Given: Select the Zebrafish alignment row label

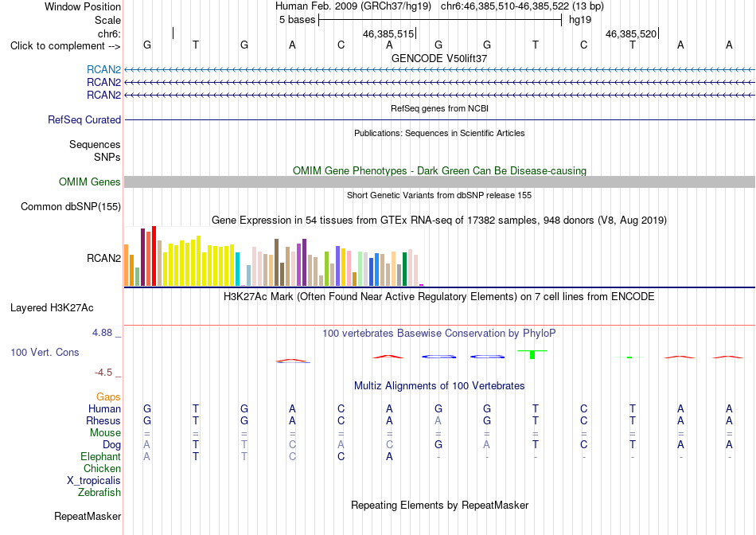Looking at the screenshot, I should (99, 493).
